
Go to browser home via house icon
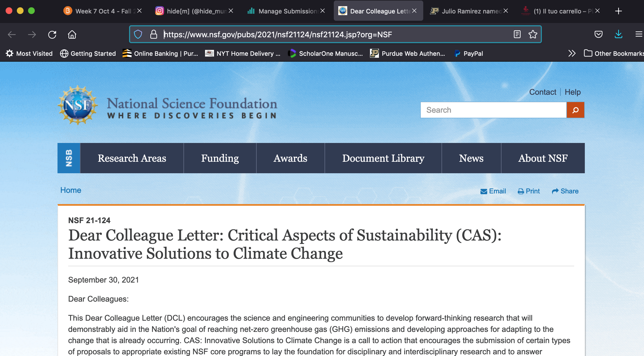[72, 34]
